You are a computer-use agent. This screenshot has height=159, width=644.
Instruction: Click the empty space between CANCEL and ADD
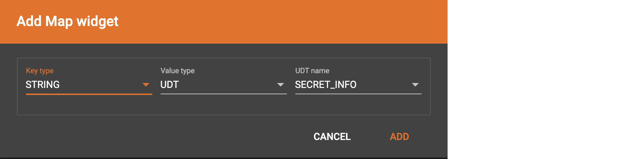tap(370, 136)
